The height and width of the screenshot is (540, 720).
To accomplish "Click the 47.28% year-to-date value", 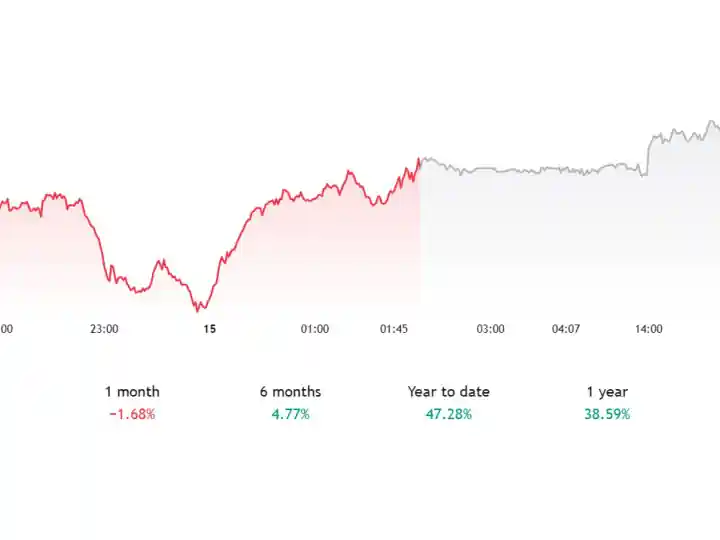I will coord(449,414).
